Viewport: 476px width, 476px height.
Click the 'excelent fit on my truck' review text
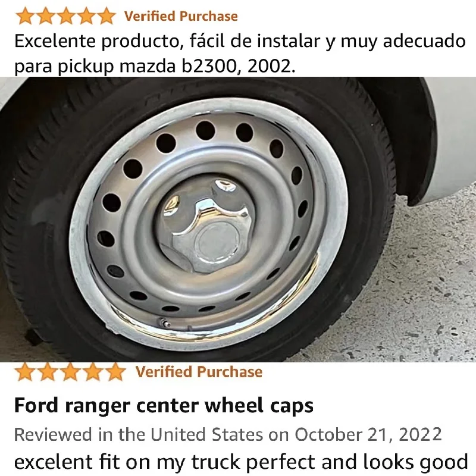pyautogui.click(x=241, y=462)
